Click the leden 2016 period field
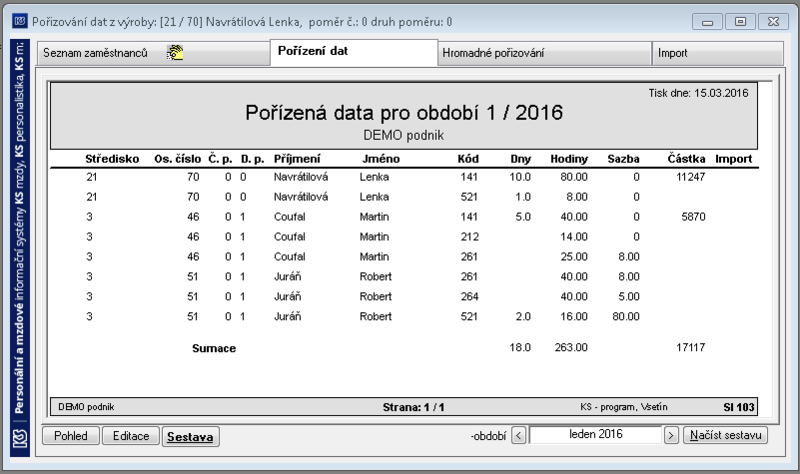The width and height of the screenshot is (800, 474). [x=595, y=435]
